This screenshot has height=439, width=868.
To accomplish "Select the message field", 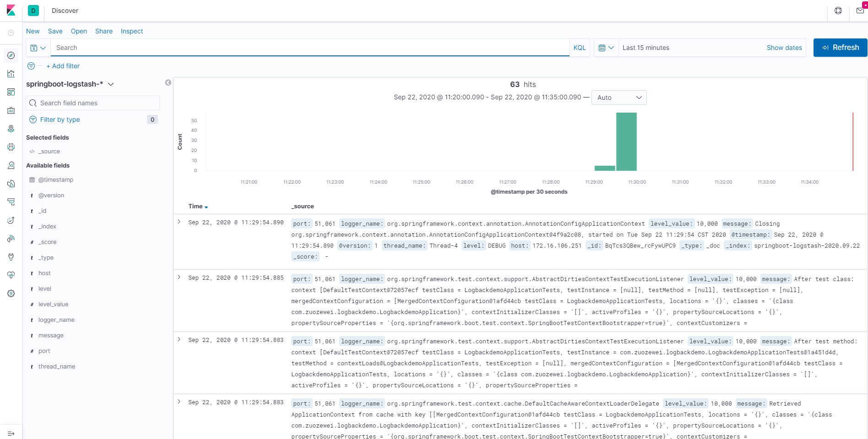I will point(51,336).
